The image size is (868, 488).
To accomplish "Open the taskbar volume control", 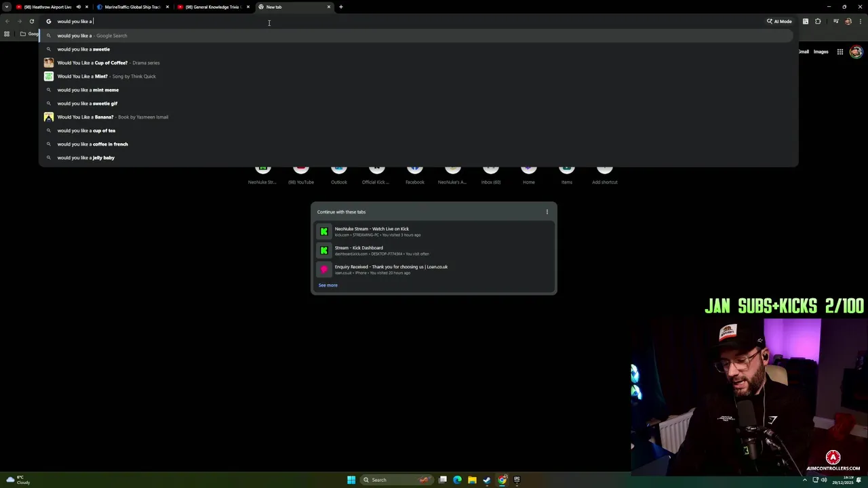I will [x=824, y=480].
